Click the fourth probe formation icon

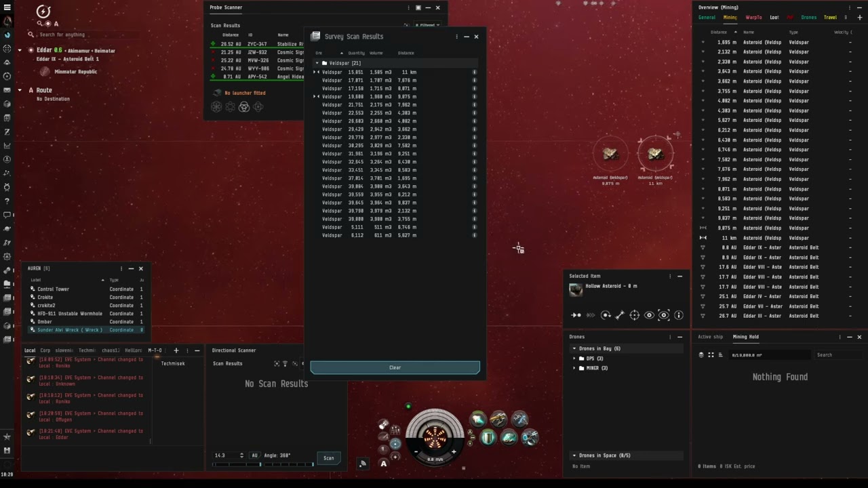pos(258,106)
